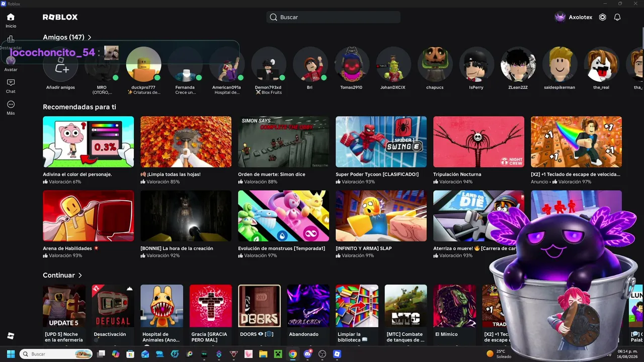Open the Super Poder Tycoon Spider Swing thumbnail

(x=381, y=142)
